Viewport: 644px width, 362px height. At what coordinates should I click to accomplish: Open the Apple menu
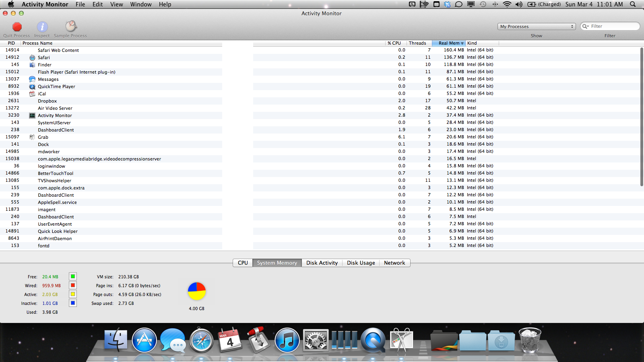(x=11, y=4)
